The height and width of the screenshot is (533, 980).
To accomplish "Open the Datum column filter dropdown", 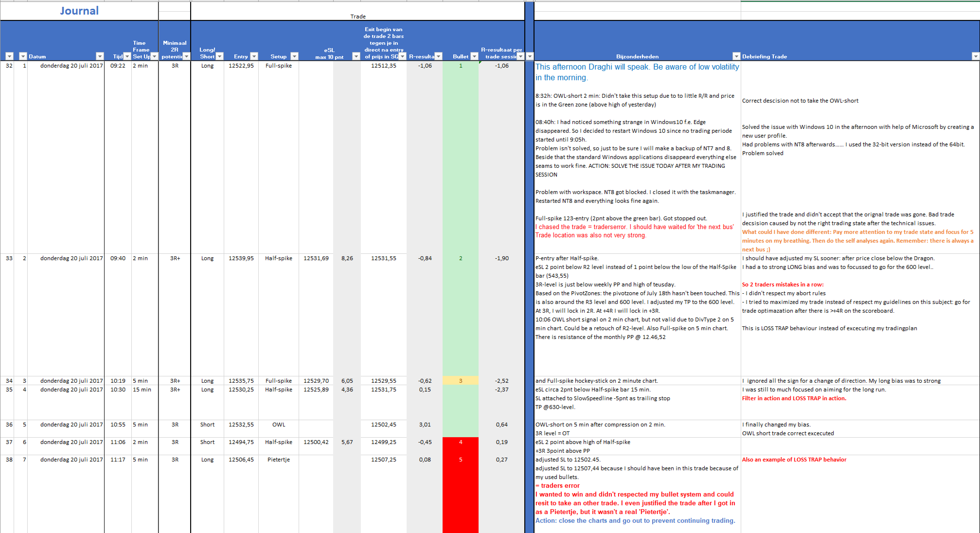I will [x=100, y=56].
